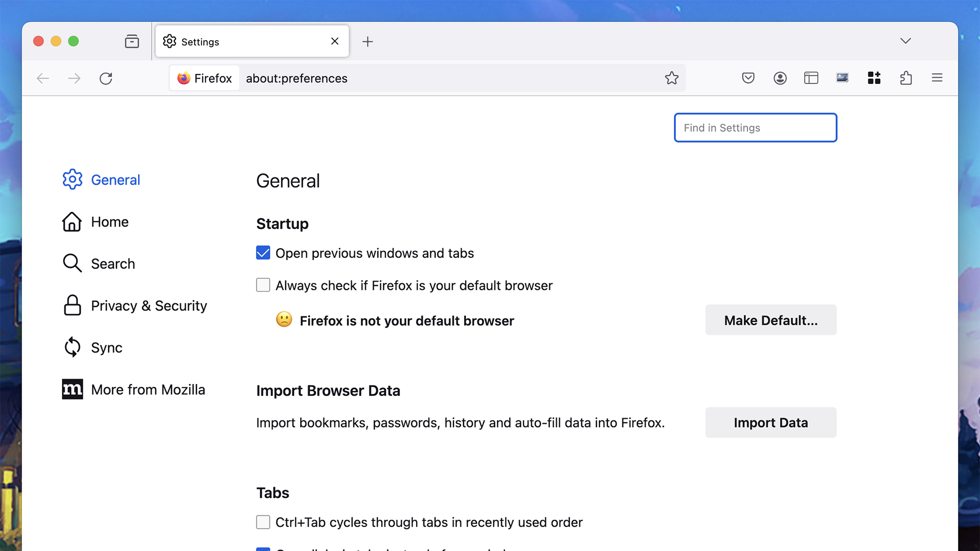The height and width of the screenshot is (551, 980).
Task: Click the Firefox shield/Pocket icon
Action: click(748, 78)
